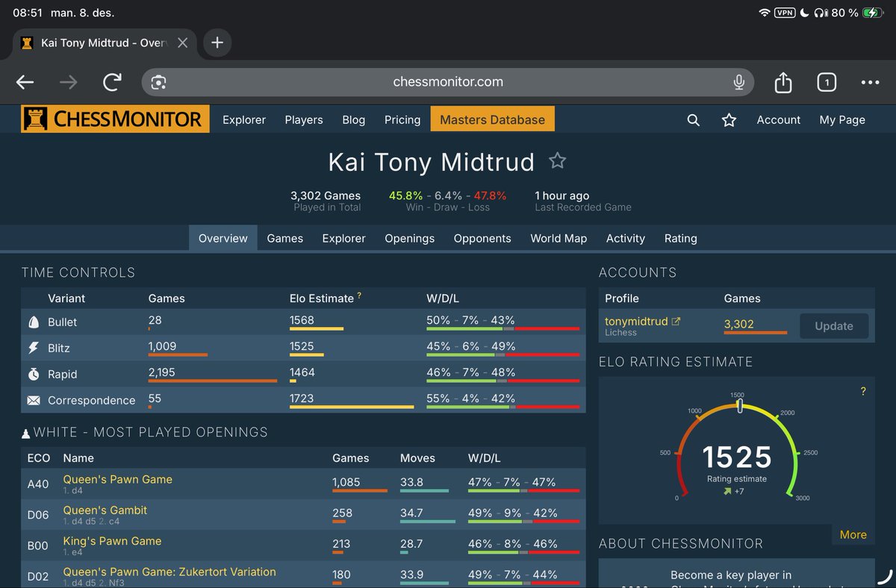Tap microphone icon in address bar
The image size is (896, 588).
tap(738, 82)
